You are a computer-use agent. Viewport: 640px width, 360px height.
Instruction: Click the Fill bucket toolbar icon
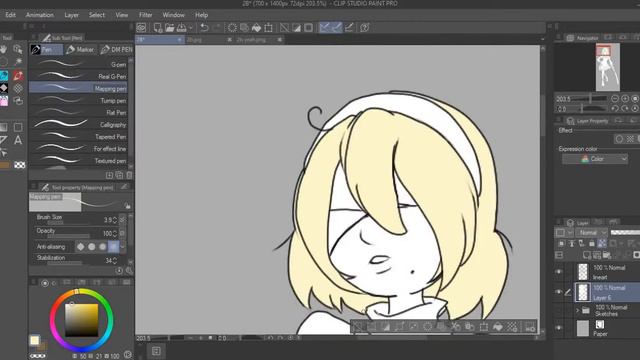pyautogui.click(x=256, y=28)
